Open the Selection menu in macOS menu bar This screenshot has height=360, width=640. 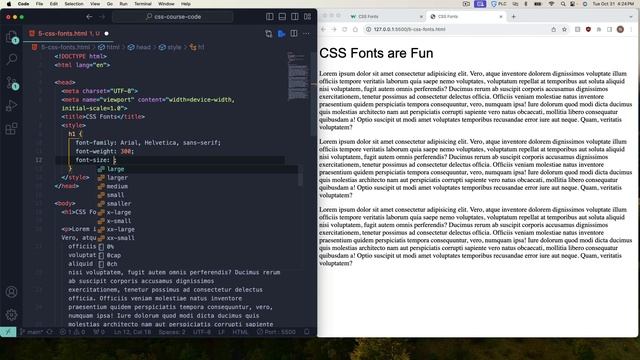(74, 4)
